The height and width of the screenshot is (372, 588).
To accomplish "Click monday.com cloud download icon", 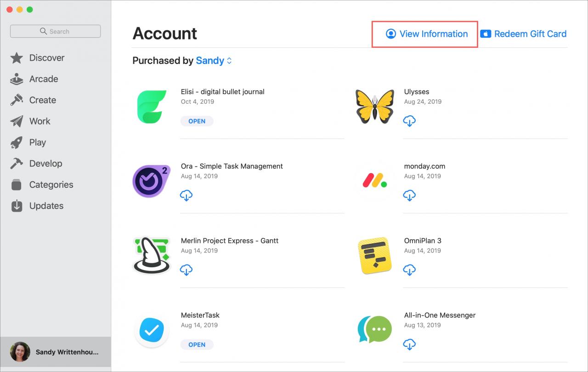I will [409, 196].
